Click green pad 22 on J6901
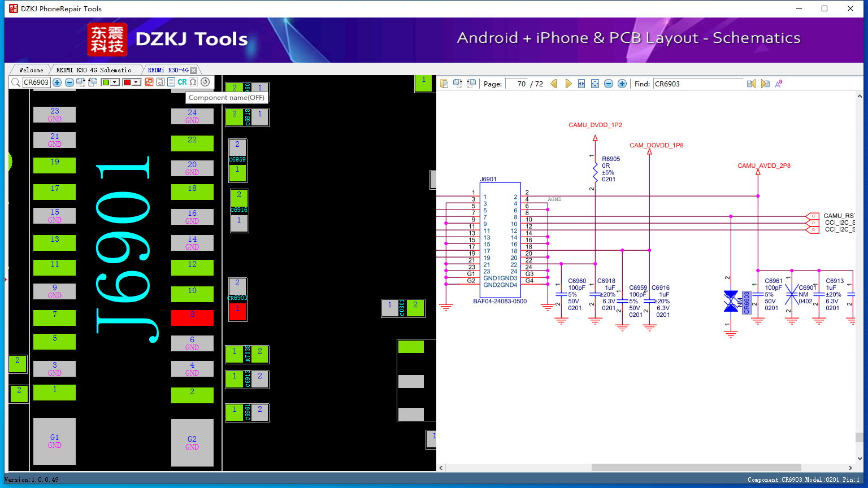 coord(192,143)
